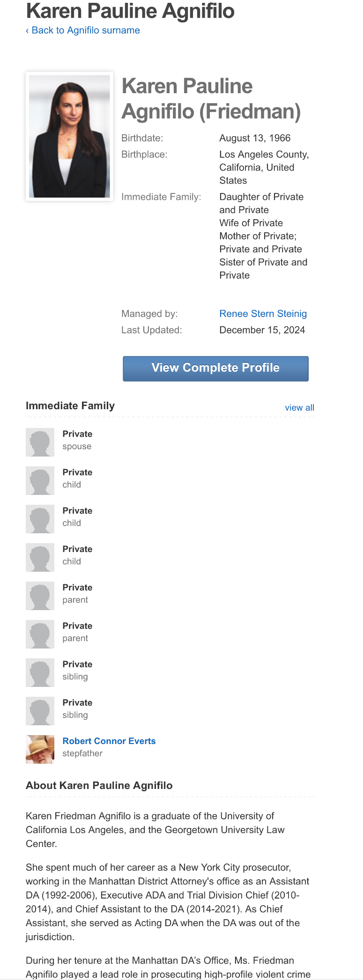Open Renee Stern Steinig manager profile
The image size is (363, 980).
(263, 314)
